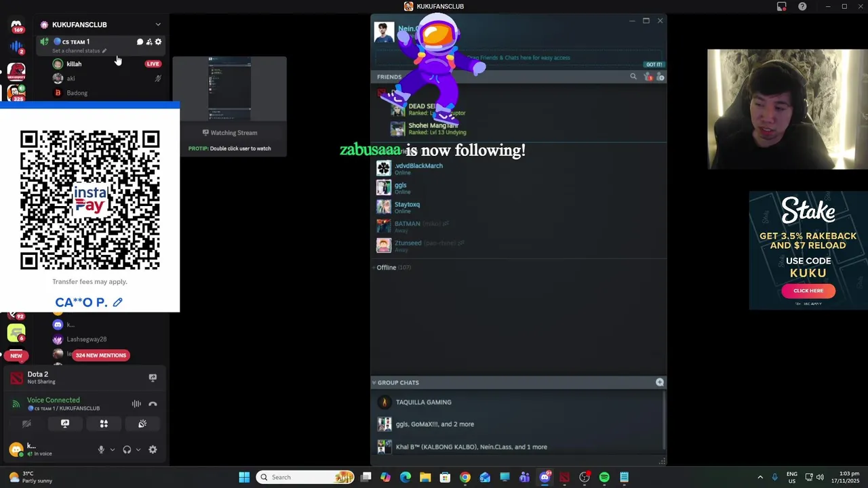Open Microsoft Edge from the taskbar
This screenshot has height=488, width=868.
406,477
